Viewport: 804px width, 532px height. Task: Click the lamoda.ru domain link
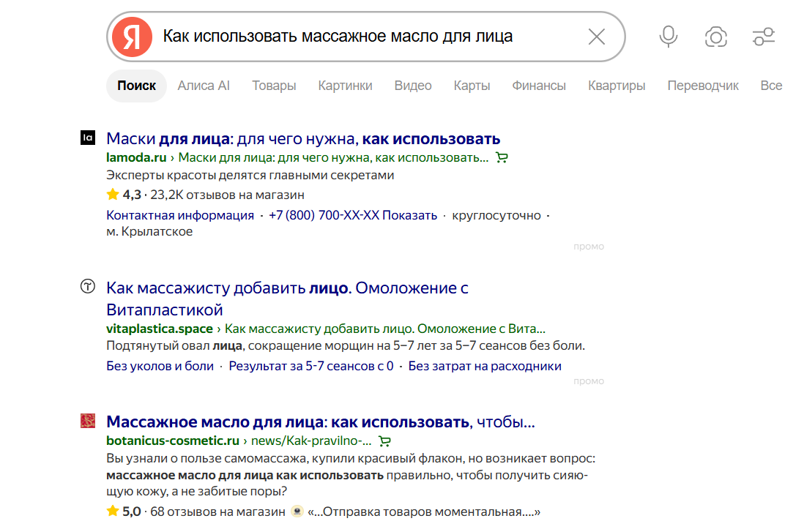tap(136, 157)
